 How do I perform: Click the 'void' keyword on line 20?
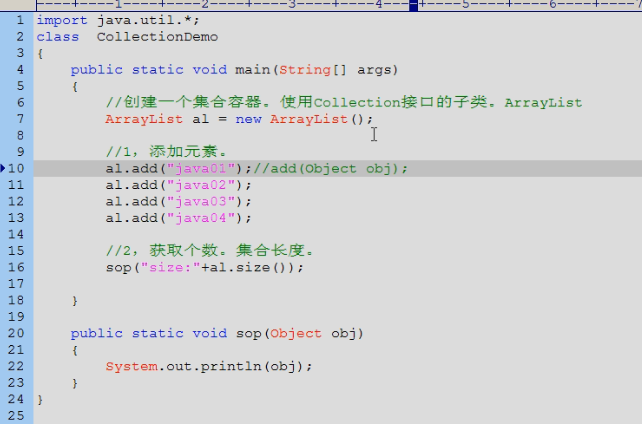pyautogui.click(x=210, y=334)
